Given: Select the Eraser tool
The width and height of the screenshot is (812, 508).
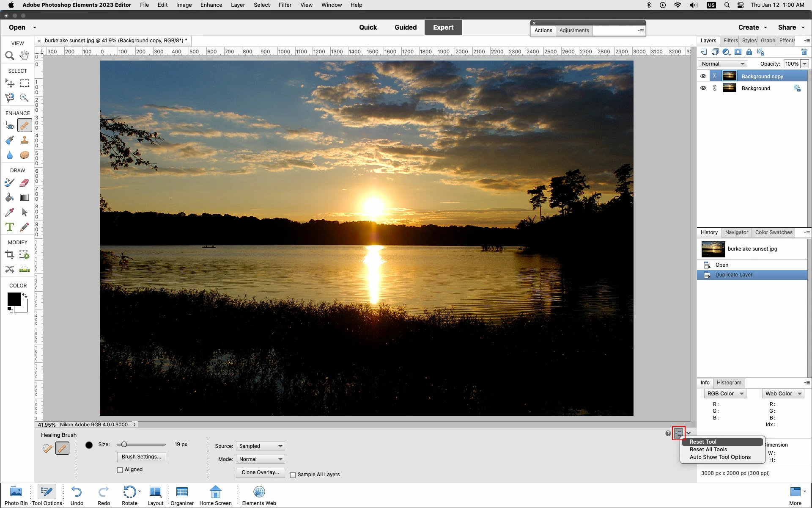Looking at the screenshot, I should tap(25, 183).
